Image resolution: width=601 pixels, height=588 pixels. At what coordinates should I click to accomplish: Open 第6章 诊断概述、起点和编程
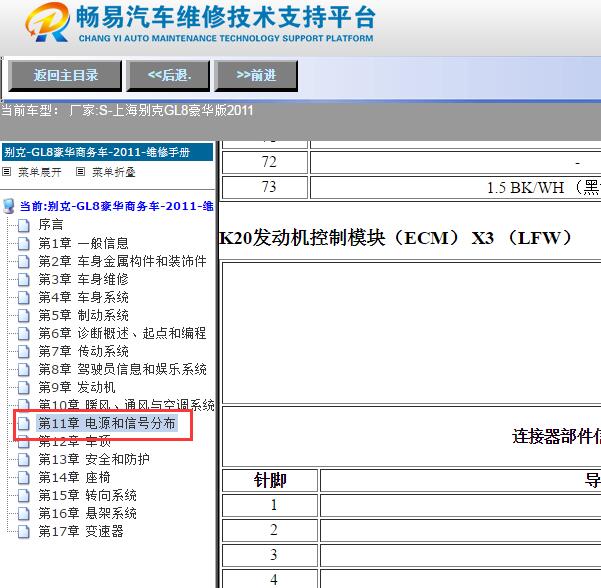[x=122, y=333]
